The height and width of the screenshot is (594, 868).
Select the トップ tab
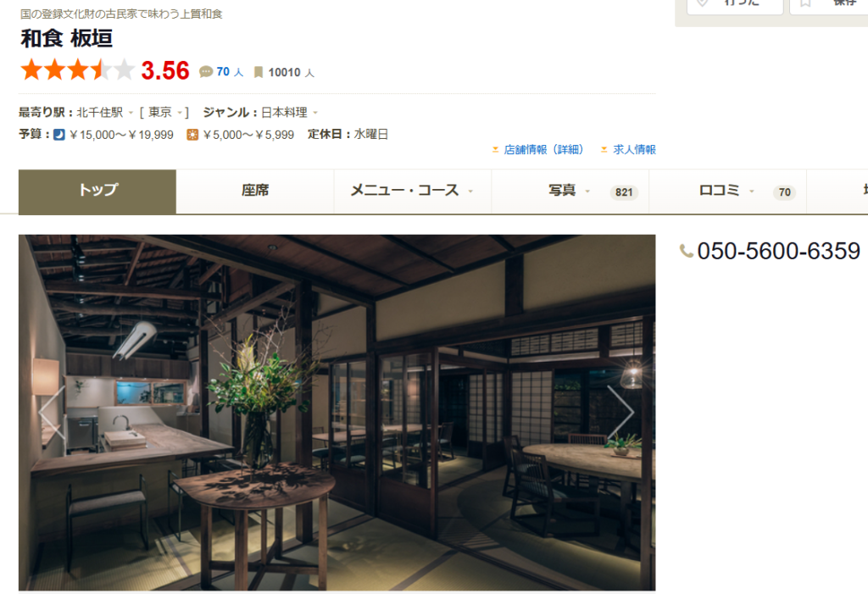pos(97,192)
